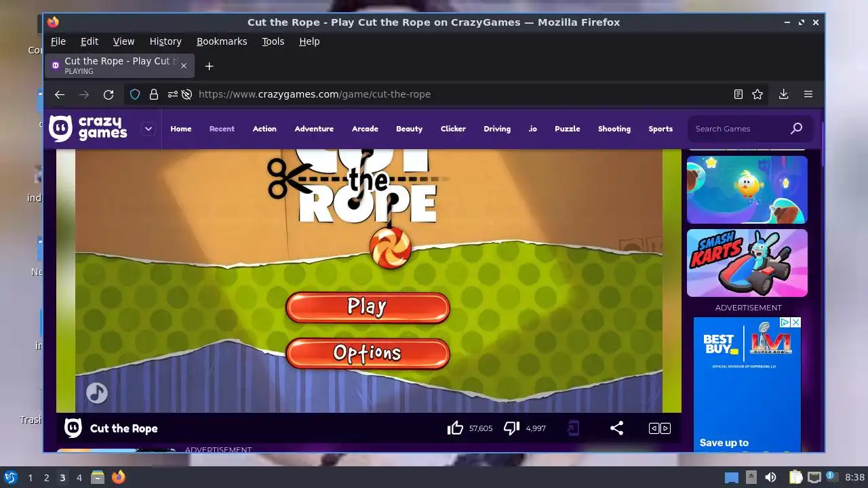
Task: Browse the Action category
Action: tap(264, 129)
